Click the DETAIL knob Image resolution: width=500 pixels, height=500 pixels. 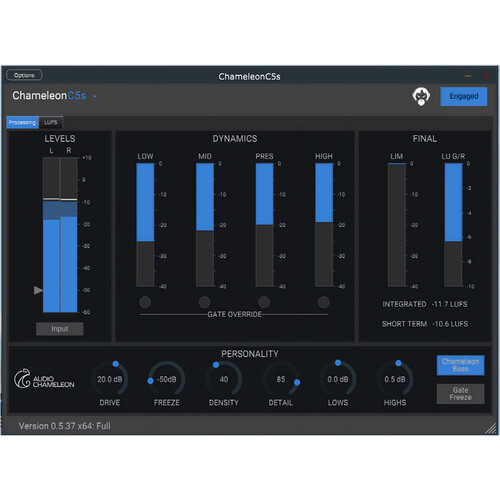(281, 379)
